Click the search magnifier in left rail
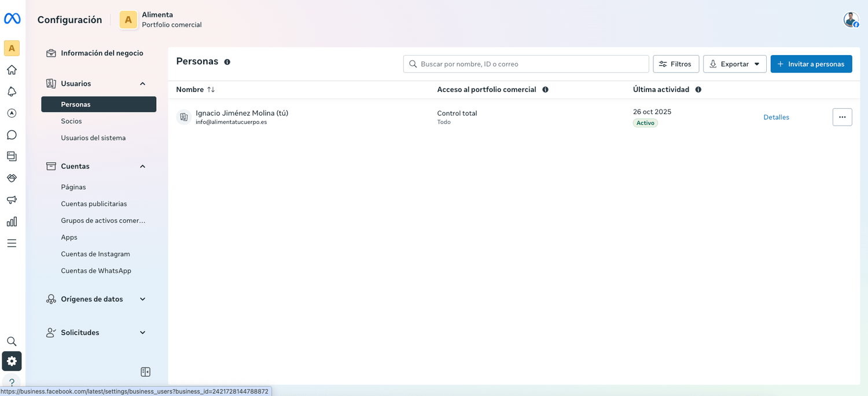The height and width of the screenshot is (396, 868). (12, 342)
